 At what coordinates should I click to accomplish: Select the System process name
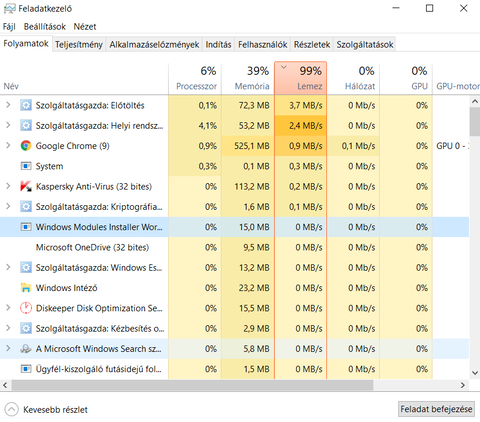tap(49, 166)
